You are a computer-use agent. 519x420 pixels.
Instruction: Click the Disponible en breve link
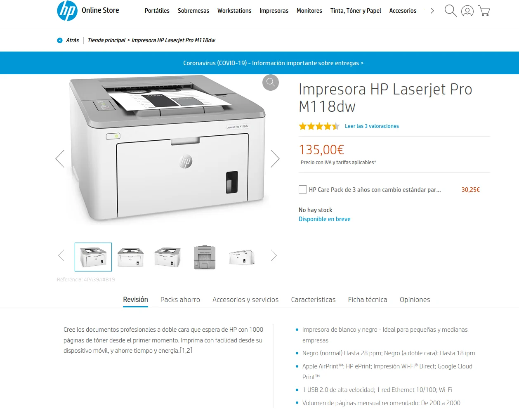[x=325, y=219]
